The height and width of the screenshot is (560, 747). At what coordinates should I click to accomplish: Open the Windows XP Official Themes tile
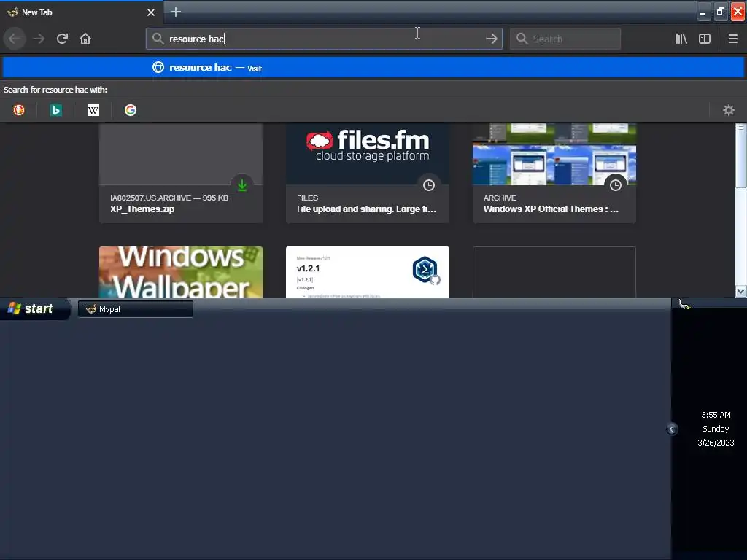(554, 173)
